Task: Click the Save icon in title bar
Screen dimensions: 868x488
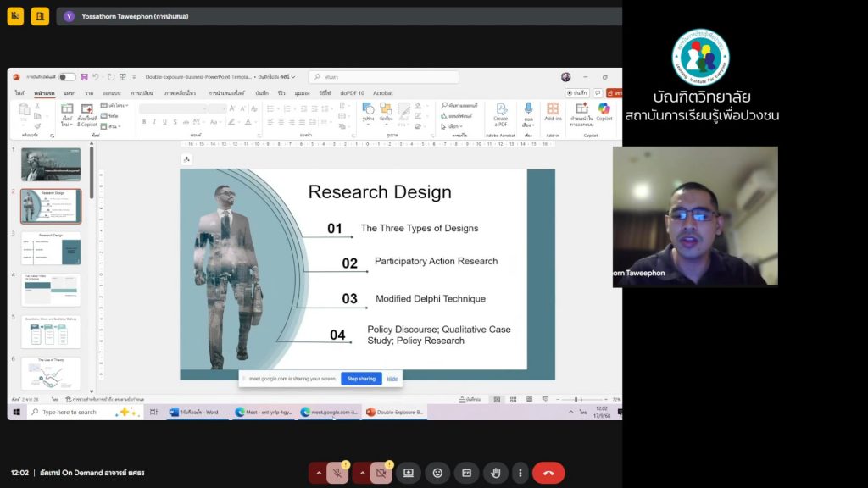Action: click(x=82, y=77)
